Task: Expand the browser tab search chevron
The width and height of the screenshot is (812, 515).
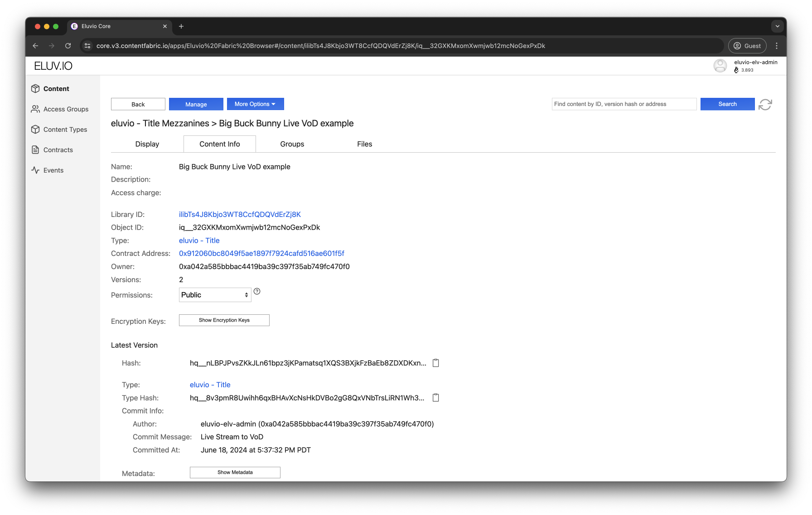Action: pos(778,26)
